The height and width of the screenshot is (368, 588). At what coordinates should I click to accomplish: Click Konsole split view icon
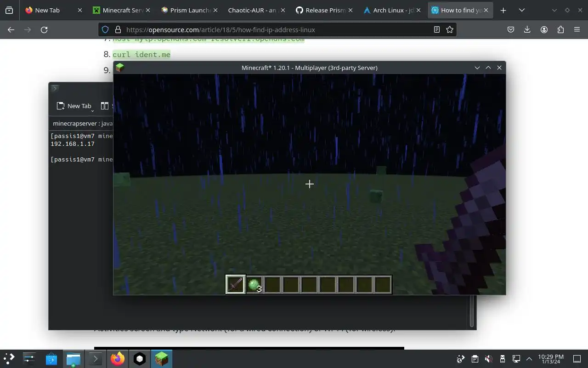(105, 106)
